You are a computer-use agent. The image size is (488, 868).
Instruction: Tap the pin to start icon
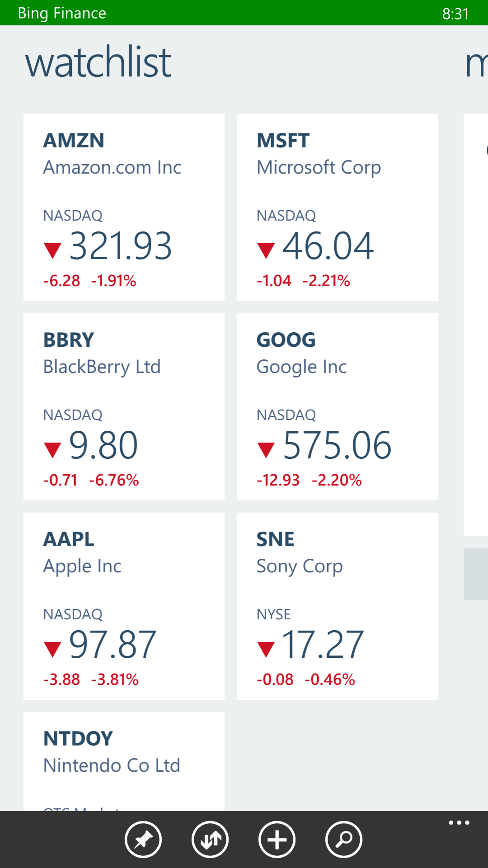pos(143,840)
